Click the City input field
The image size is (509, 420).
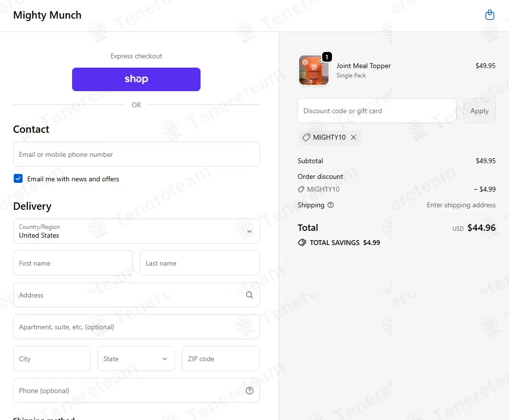[x=52, y=359]
